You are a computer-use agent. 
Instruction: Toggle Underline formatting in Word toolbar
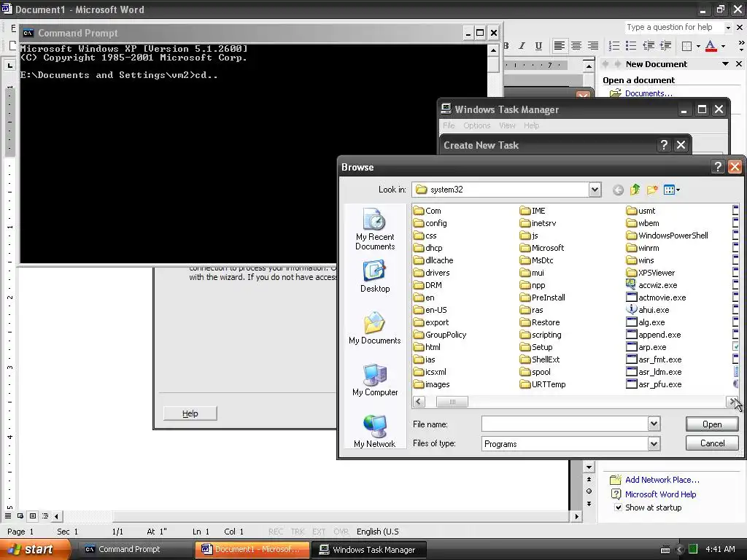coord(538,46)
